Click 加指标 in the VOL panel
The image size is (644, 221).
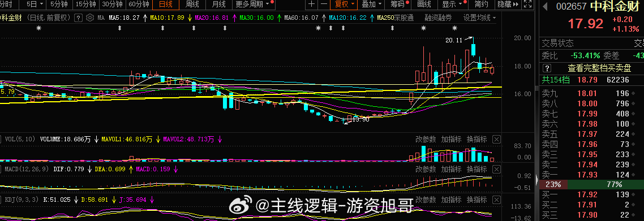click(x=451, y=140)
